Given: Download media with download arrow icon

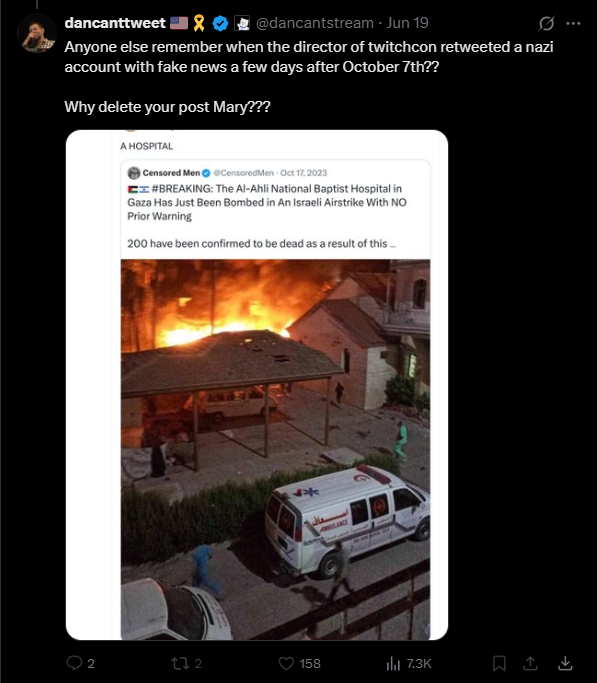Looking at the screenshot, I should click(565, 663).
